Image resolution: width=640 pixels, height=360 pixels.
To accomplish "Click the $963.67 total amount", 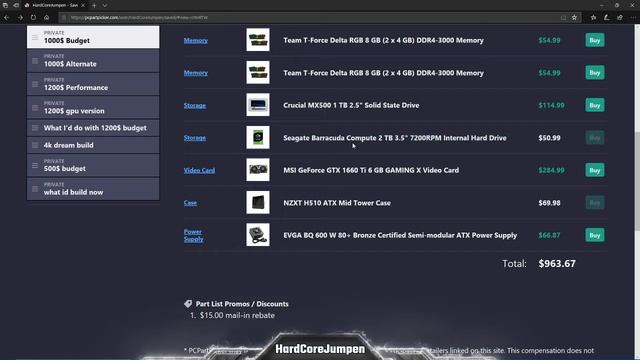I will click(557, 264).
